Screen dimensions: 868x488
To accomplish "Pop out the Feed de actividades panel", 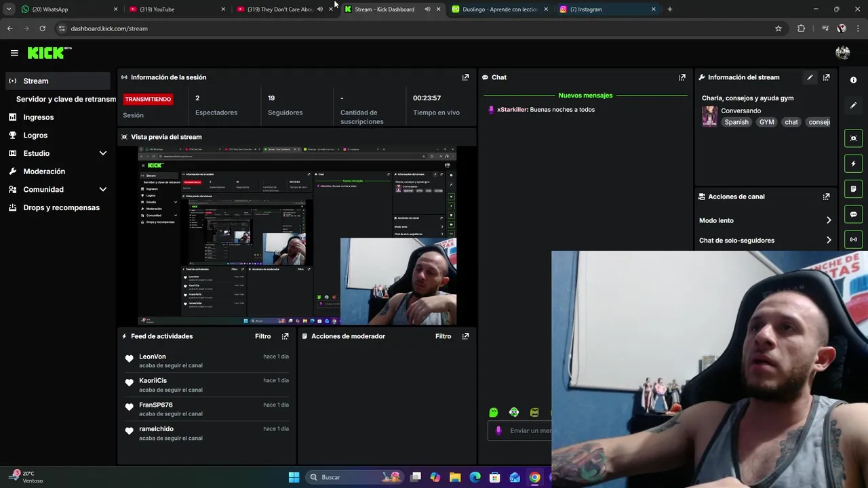I will click(x=285, y=336).
